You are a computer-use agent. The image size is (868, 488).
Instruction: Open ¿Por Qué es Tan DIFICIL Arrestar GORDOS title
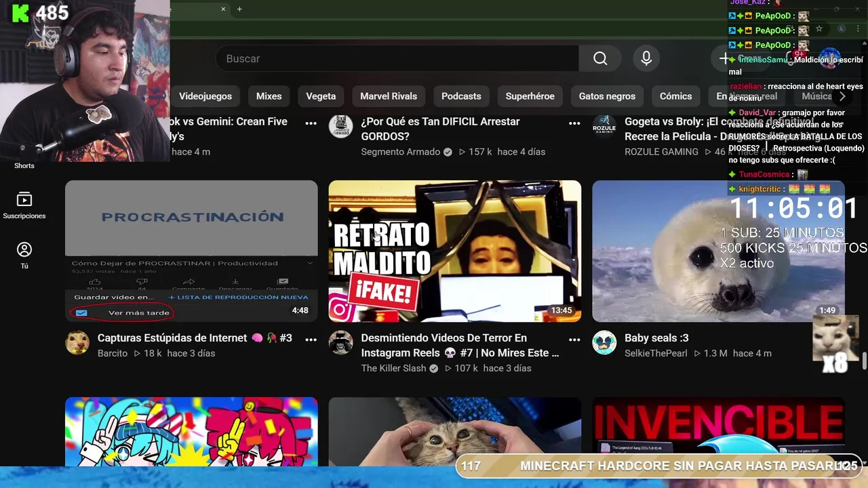(x=440, y=129)
